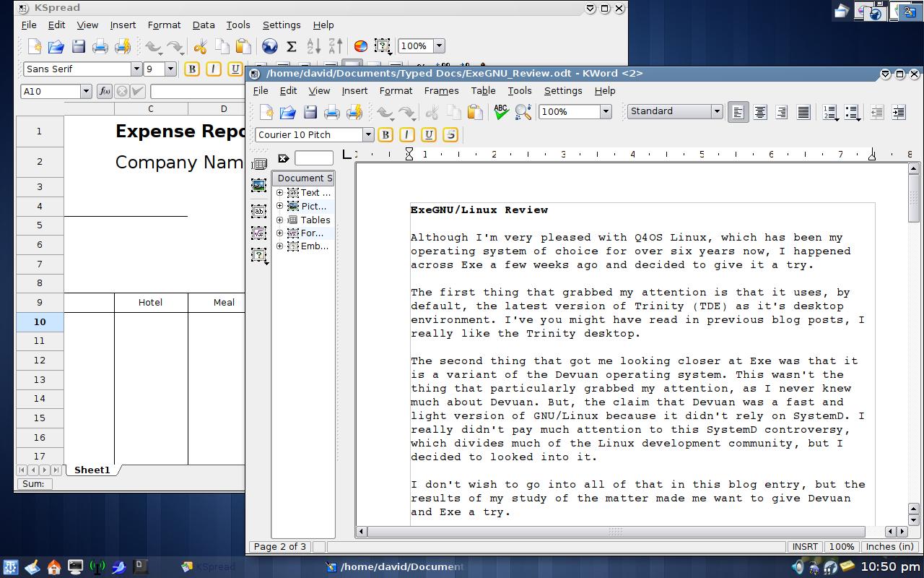Justify the paragraph text in KWord

(x=803, y=112)
